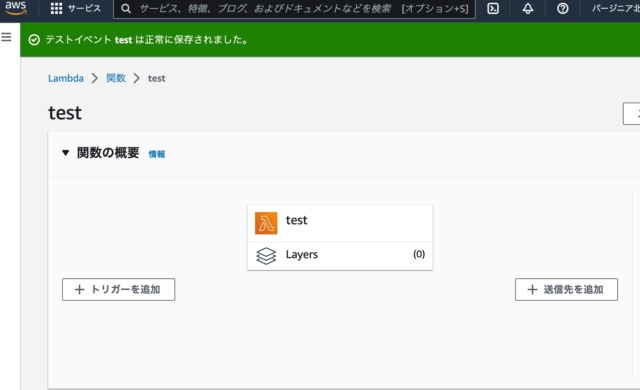Click the search magnifier icon
Screen dimensions: 640x390
tap(126, 9)
